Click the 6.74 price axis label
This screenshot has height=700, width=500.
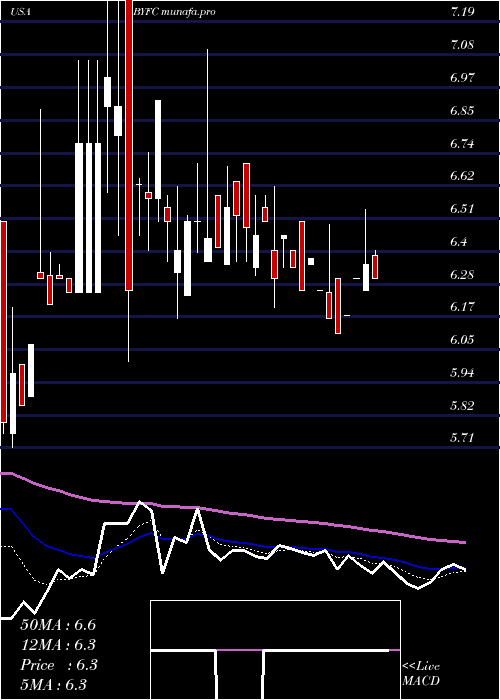click(x=462, y=144)
